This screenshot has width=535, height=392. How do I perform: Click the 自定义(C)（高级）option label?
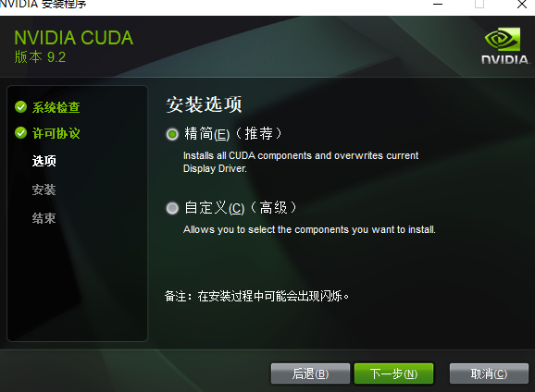[241, 208]
